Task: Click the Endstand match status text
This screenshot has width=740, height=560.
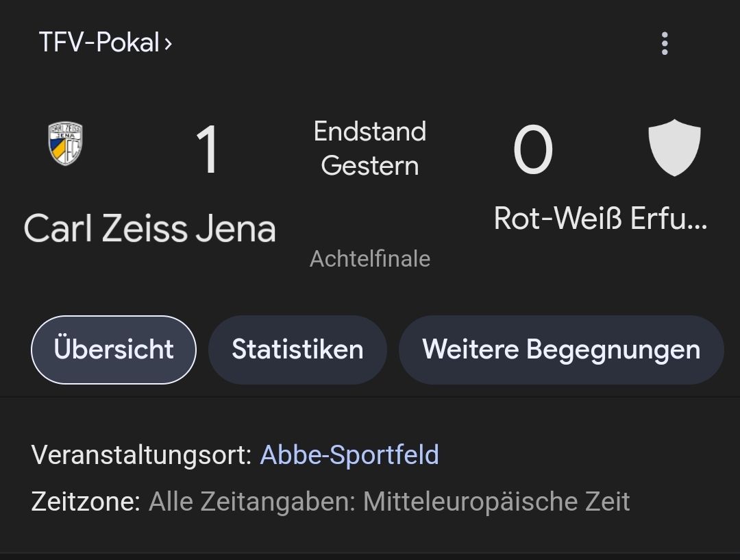Action: [x=370, y=132]
